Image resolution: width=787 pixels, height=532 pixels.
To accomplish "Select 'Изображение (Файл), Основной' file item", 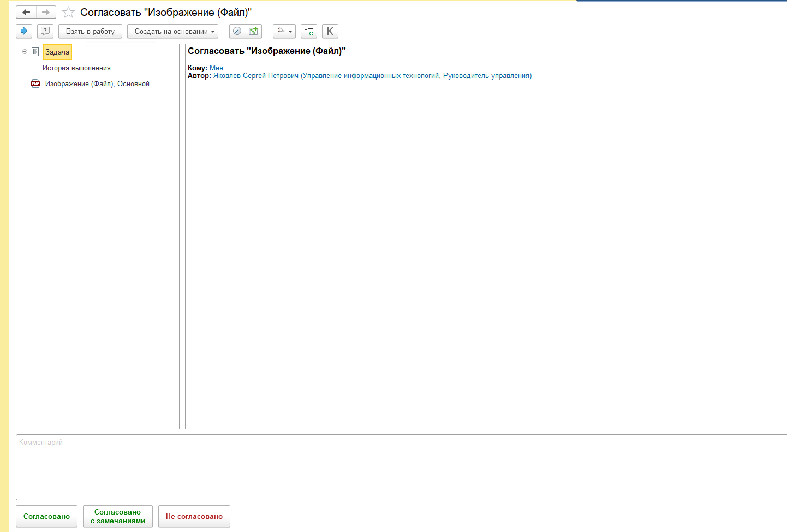I will tap(97, 84).
